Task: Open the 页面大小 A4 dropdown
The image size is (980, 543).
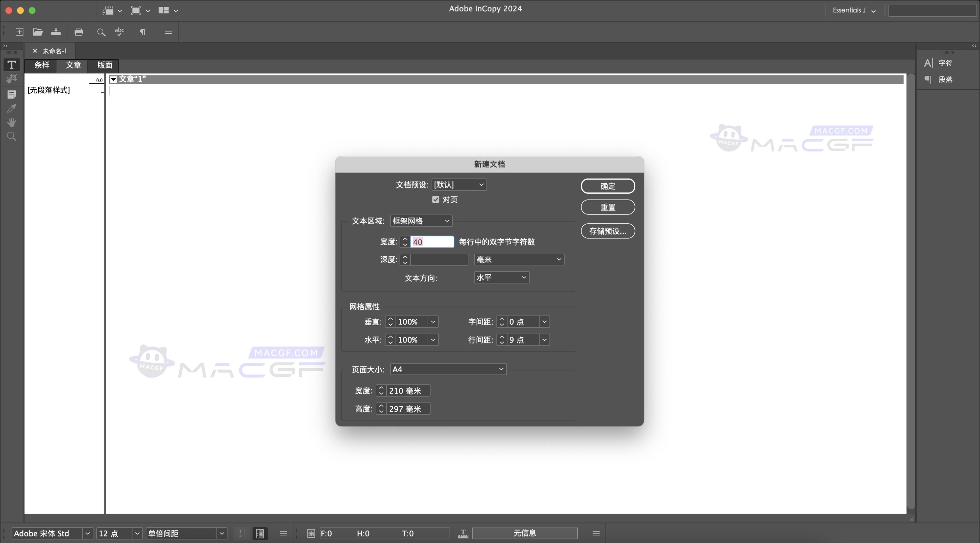Action: click(x=448, y=369)
